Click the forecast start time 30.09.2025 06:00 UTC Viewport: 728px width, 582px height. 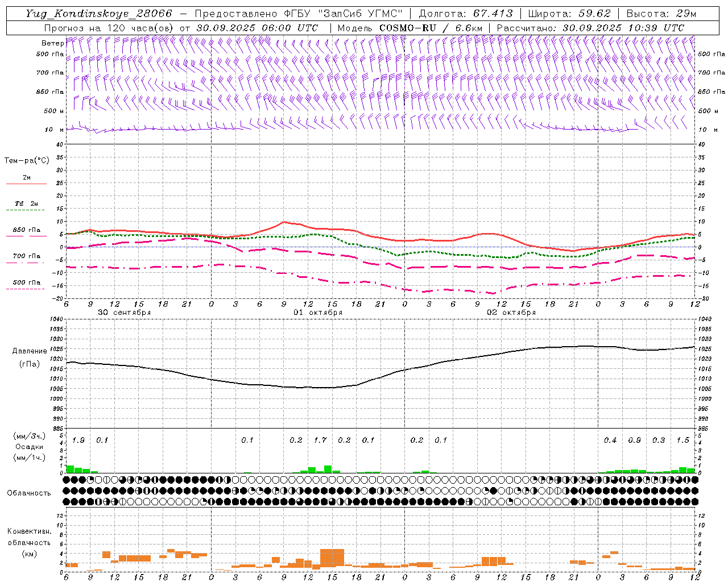point(257,28)
